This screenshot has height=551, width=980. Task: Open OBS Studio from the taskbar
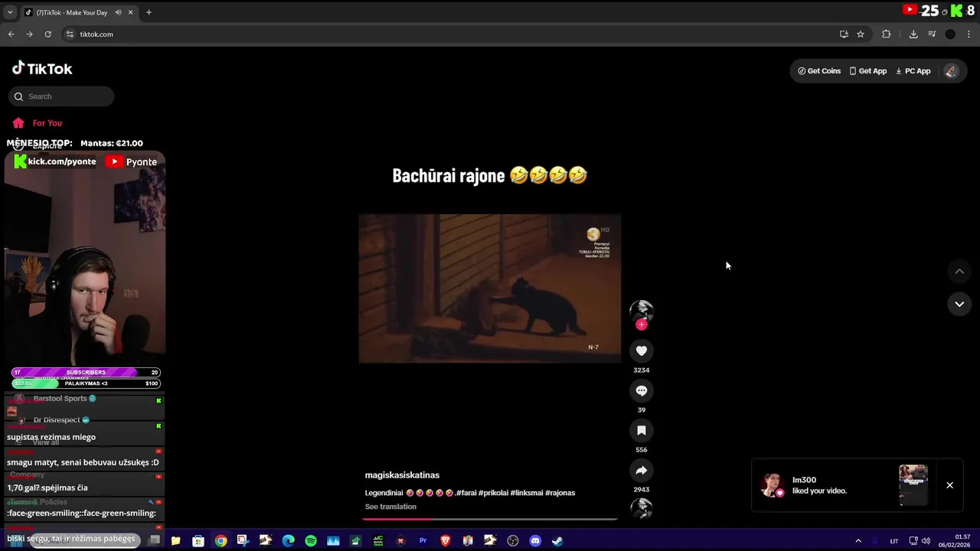tap(513, 540)
